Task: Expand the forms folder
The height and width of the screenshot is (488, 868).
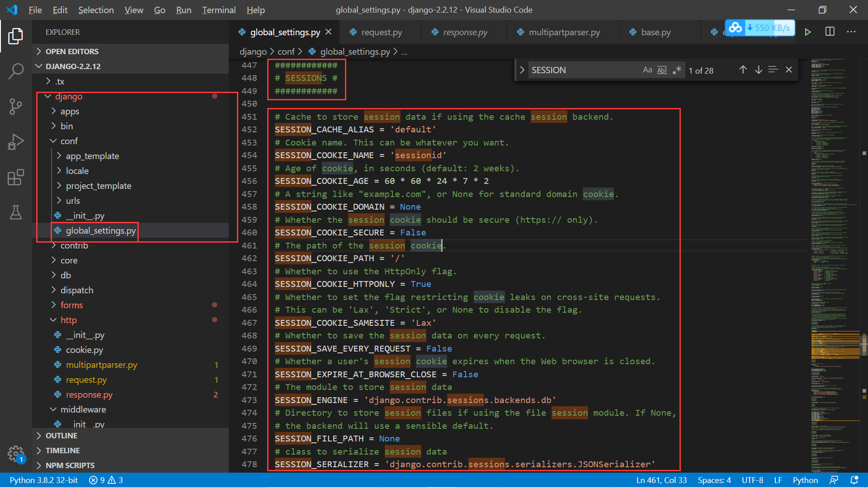Action: click(72, 305)
